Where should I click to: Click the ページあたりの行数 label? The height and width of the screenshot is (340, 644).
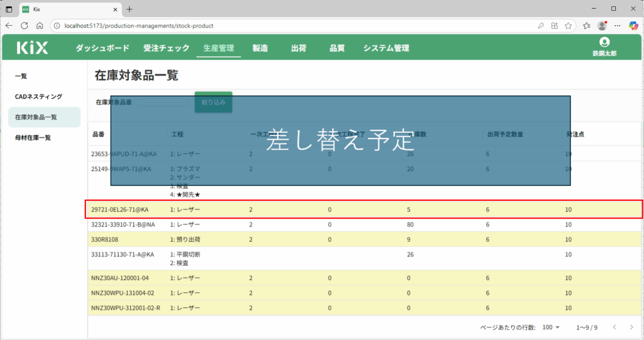[508, 327]
